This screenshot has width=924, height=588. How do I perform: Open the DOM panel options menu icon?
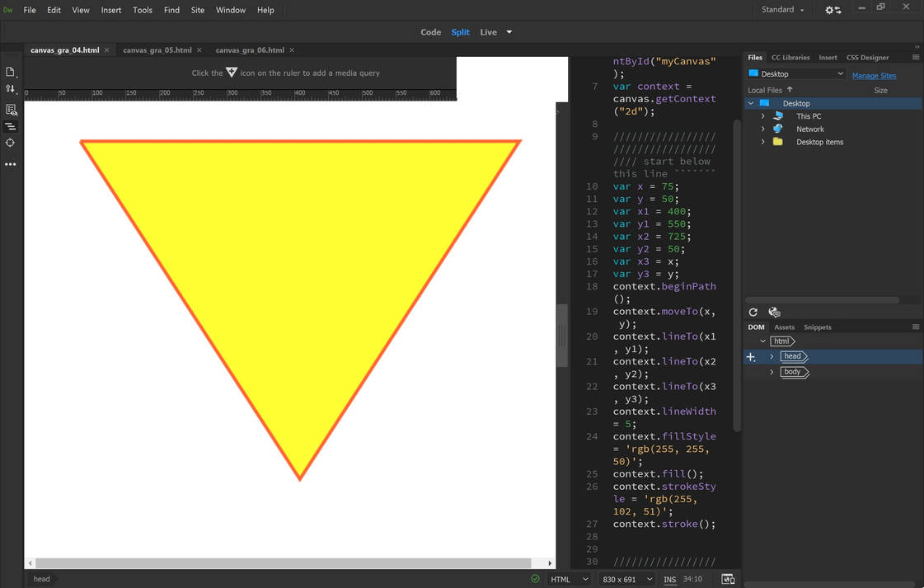[916, 327]
